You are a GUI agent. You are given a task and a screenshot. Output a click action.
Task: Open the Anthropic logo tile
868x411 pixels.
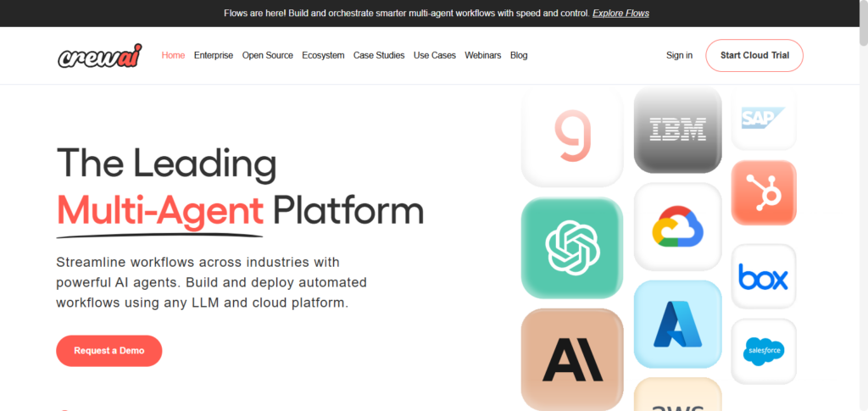pos(572,358)
